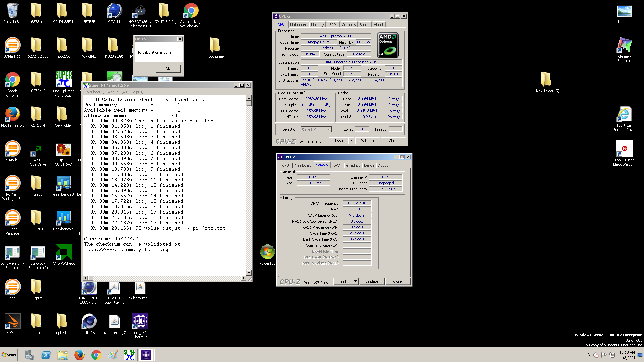
Task: Click the Super PI taskbar button
Action: [x=129, y=355]
